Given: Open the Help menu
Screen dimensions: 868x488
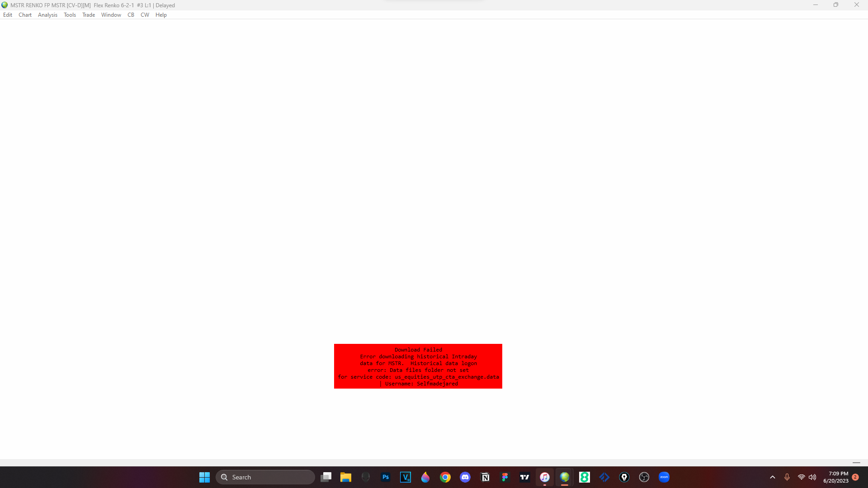Looking at the screenshot, I should pyautogui.click(x=161, y=15).
